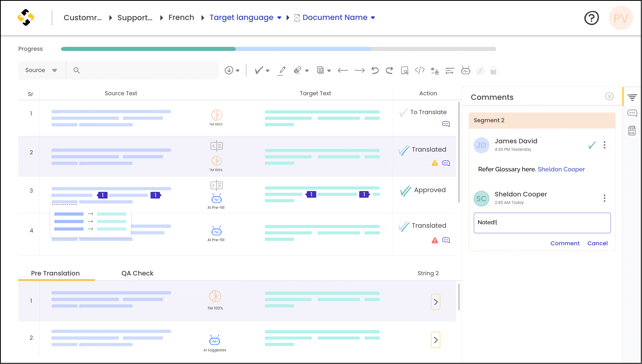This screenshot has width=642, height=364.
Task: Click the TM 100% match icon on segment 1
Action: pyautogui.click(x=216, y=115)
